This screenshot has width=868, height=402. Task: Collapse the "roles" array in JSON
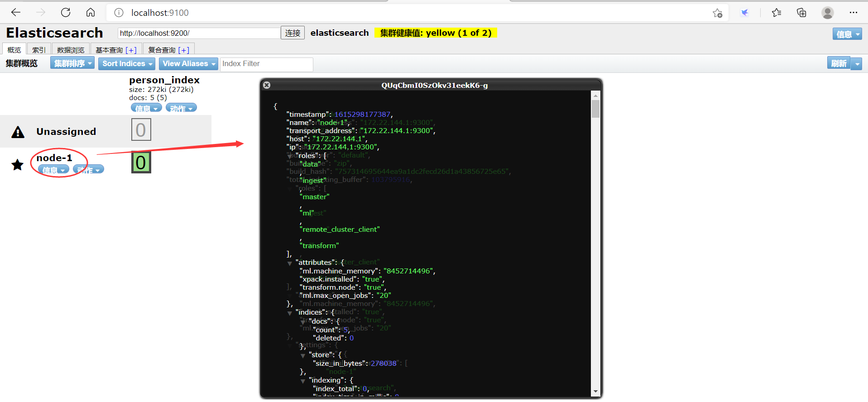pyautogui.click(x=290, y=156)
